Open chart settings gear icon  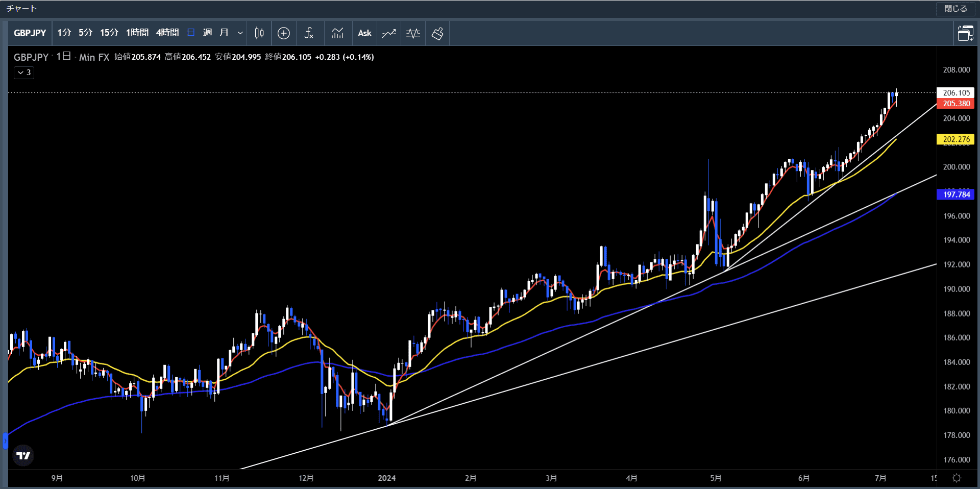pyautogui.click(x=957, y=478)
